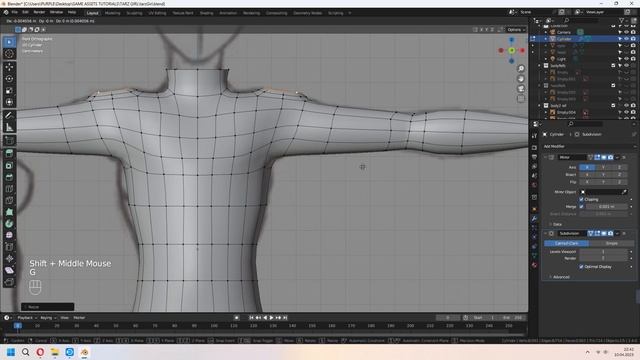Hide Camera via eye icon in outliner
This screenshot has width=640, height=360.
tap(627, 32)
